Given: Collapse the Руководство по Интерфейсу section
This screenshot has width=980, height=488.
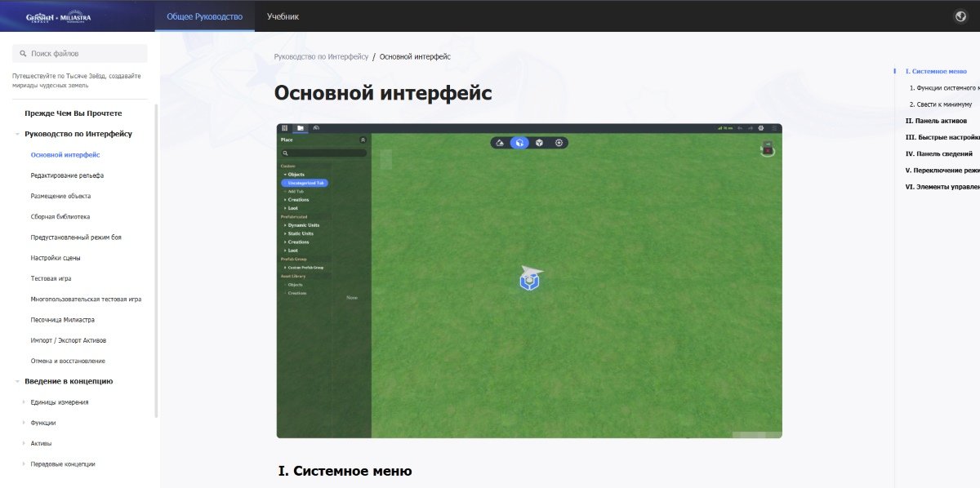Looking at the screenshot, I should point(17,134).
